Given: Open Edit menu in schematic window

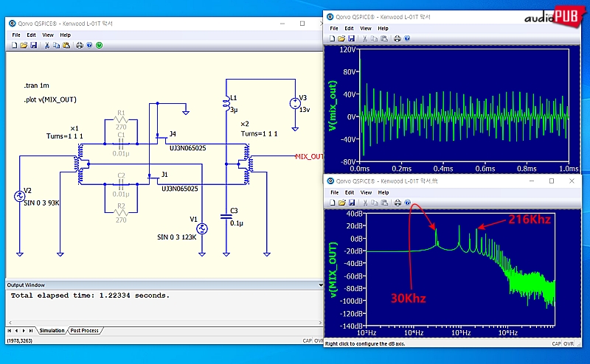Looking at the screenshot, I should click(x=31, y=35).
